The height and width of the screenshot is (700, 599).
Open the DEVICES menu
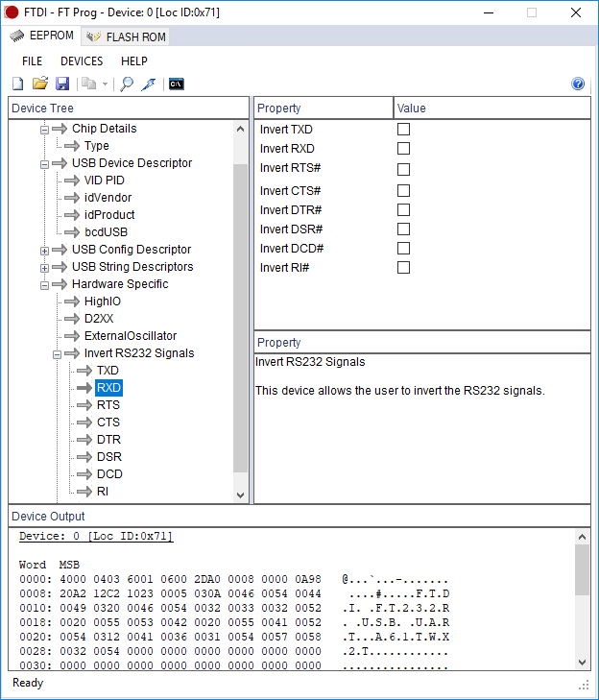(x=82, y=61)
